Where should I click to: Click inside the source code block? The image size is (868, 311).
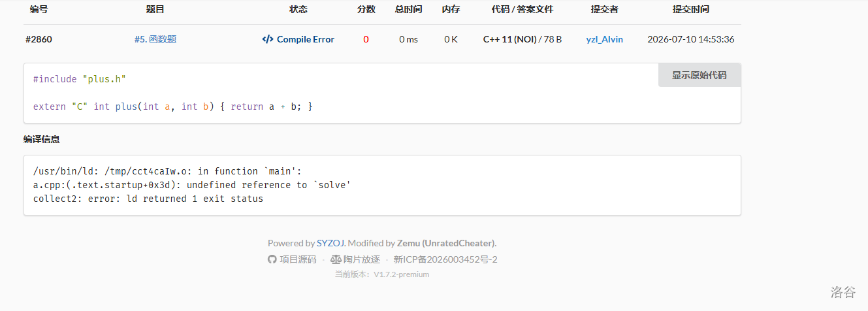point(382,93)
